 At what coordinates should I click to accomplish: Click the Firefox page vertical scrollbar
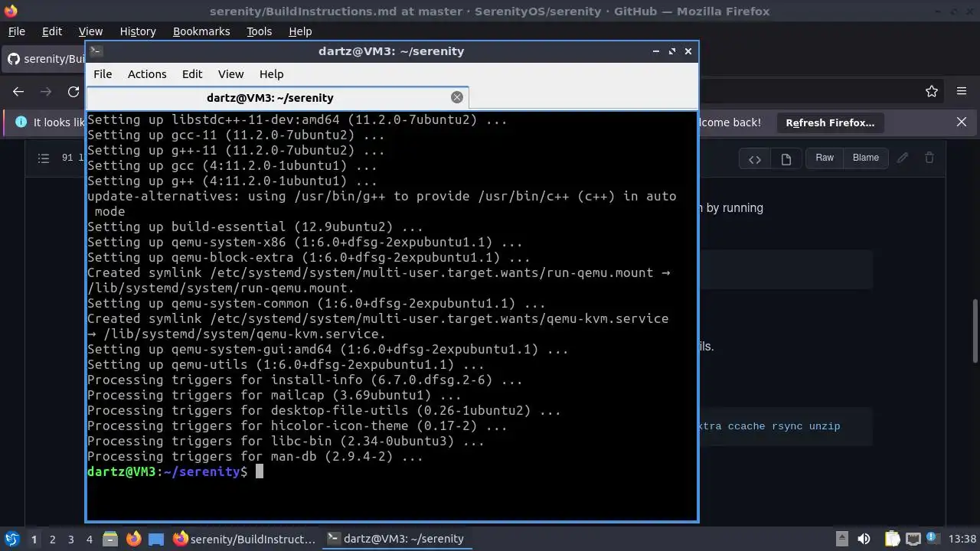(975, 331)
